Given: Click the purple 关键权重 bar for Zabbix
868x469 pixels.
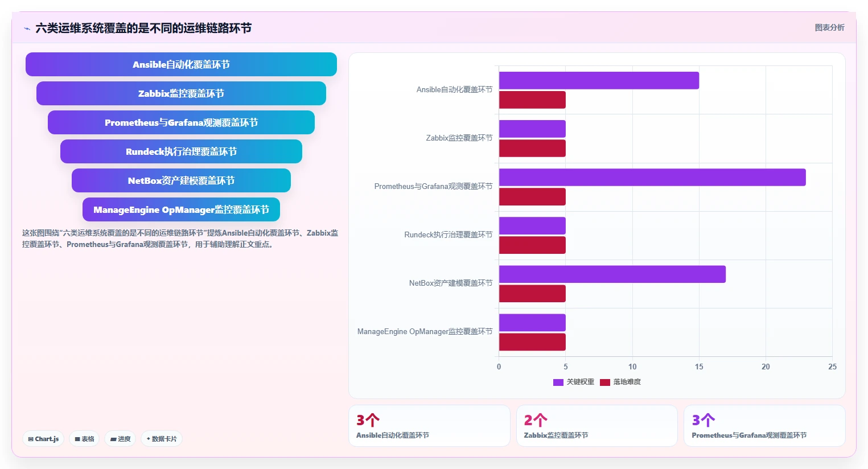Looking at the screenshot, I should click(532, 129).
